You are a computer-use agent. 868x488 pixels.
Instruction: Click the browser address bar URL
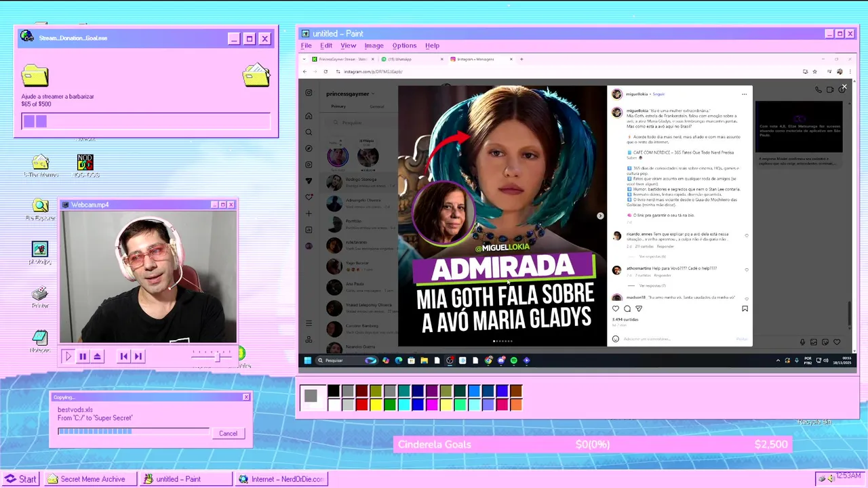point(373,71)
